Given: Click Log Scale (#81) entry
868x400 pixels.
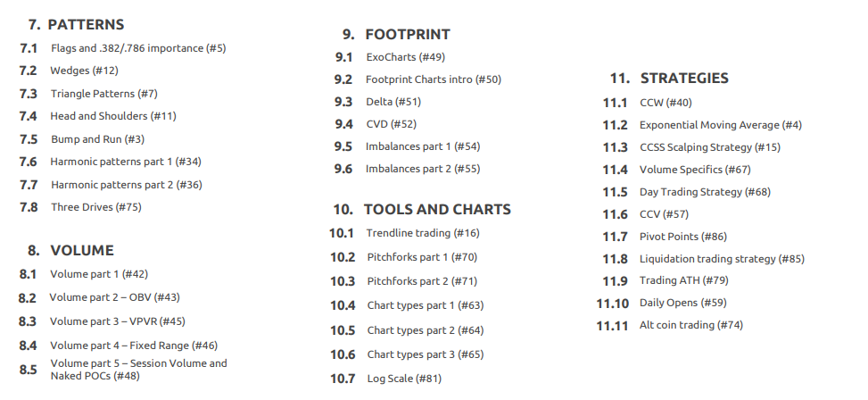Looking at the screenshot, I should coord(404,379).
